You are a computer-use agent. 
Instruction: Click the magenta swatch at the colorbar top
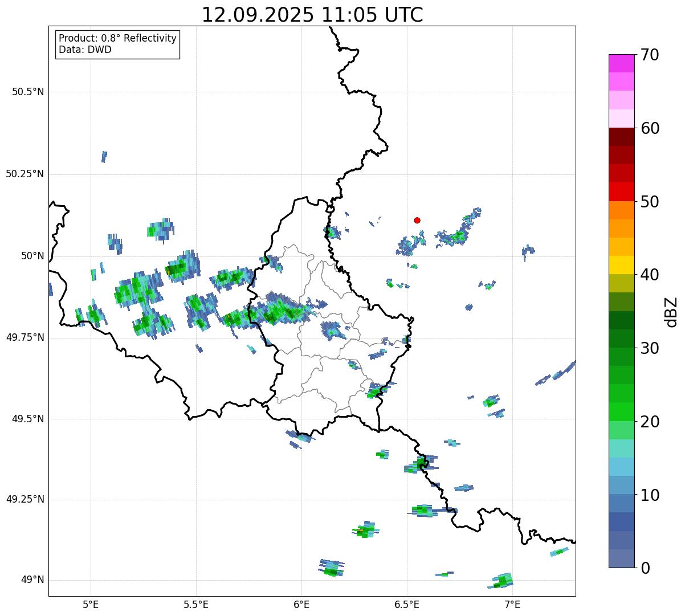tap(621, 63)
